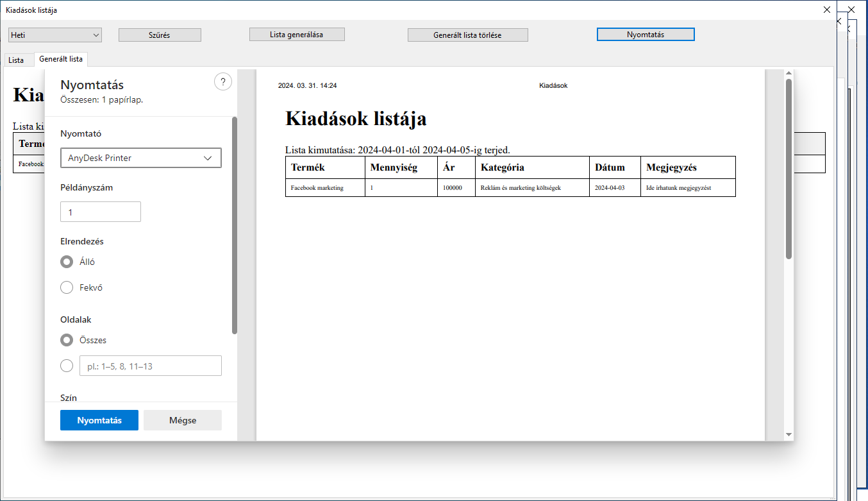Click Generált lista törlése button
This screenshot has height=501, width=868.
[467, 35]
